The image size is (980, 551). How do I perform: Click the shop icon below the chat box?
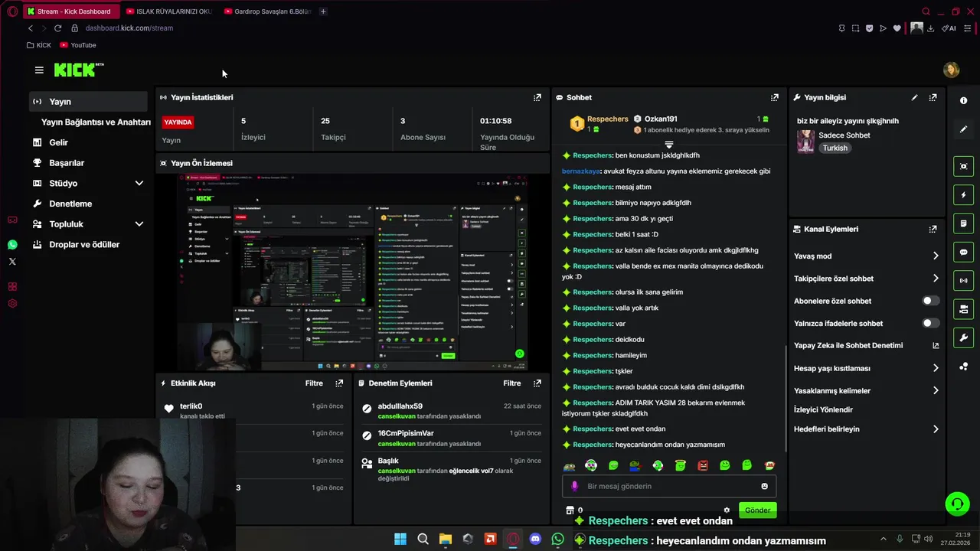pyautogui.click(x=569, y=510)
